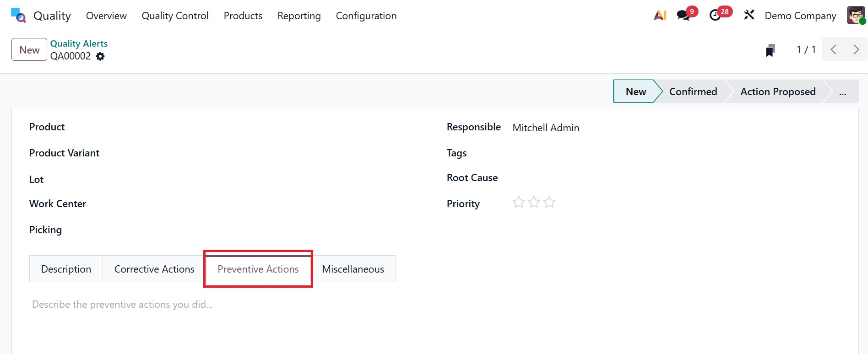Set priority to second star
Viewport: 868px width, 354px height.
(x=534, y=202)
